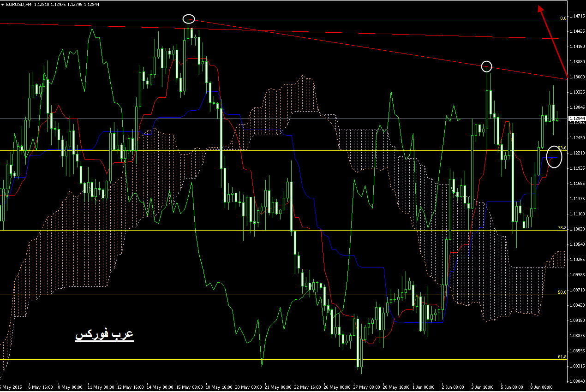This screenshot has width=586, height=392.
Task: Click time axis label 8 May 00:00
Action: 70,387
